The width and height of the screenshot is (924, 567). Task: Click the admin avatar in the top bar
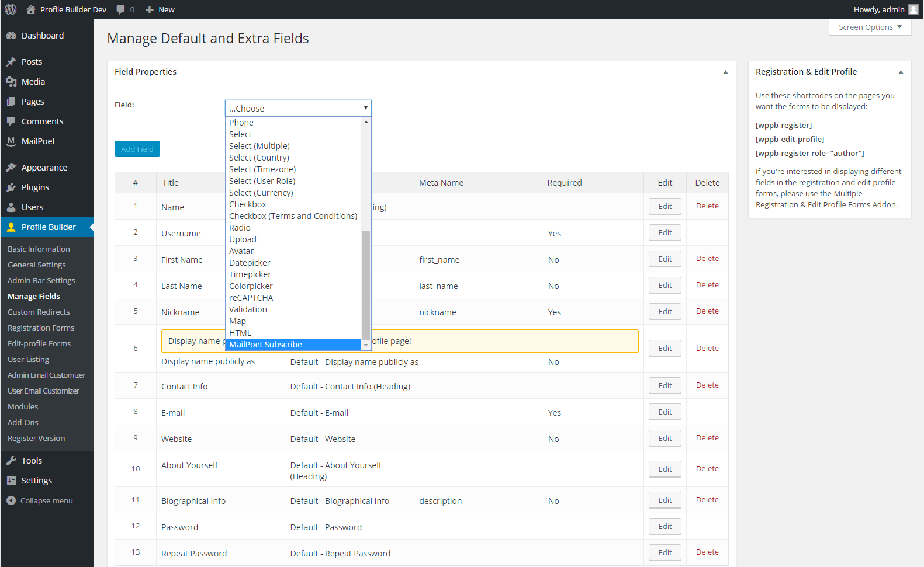913,9
